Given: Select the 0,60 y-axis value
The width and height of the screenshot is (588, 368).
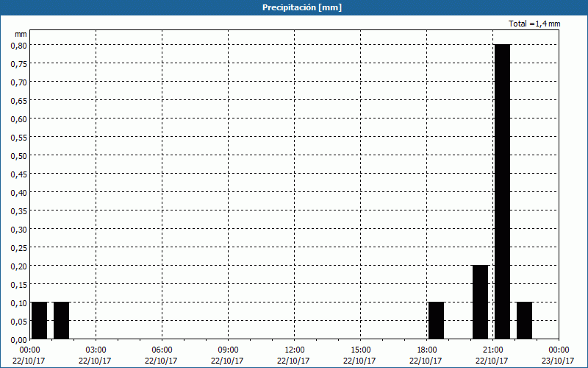Looking at the screenshot, I should [x=19, y=118].
